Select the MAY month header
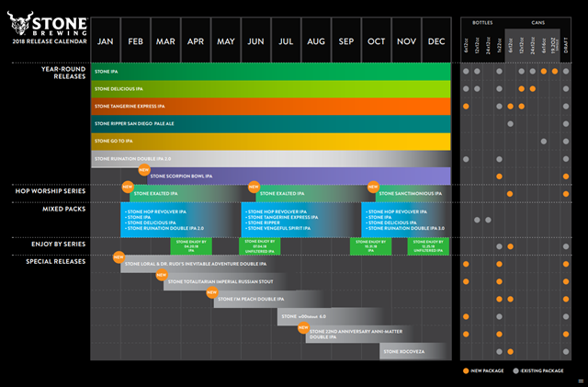The width and height of the screenshot is (588, 387). pos(226,40)
